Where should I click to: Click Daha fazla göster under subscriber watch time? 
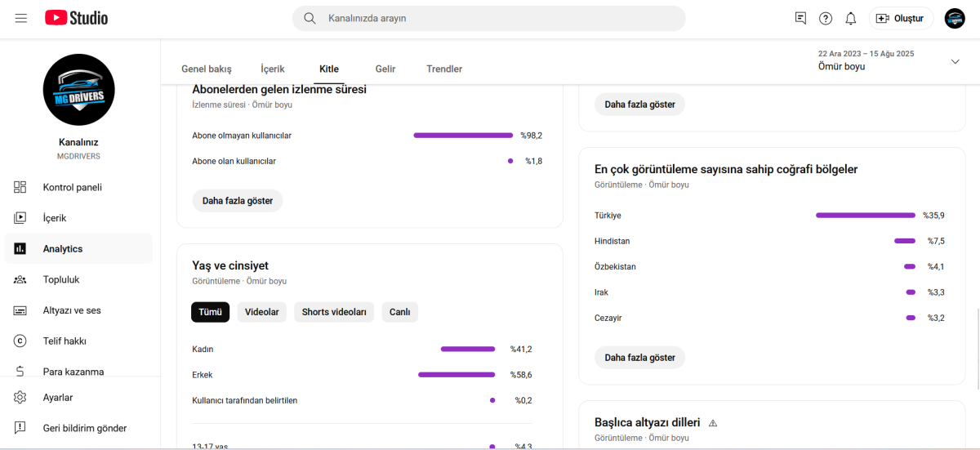click(x=238, y=201)
